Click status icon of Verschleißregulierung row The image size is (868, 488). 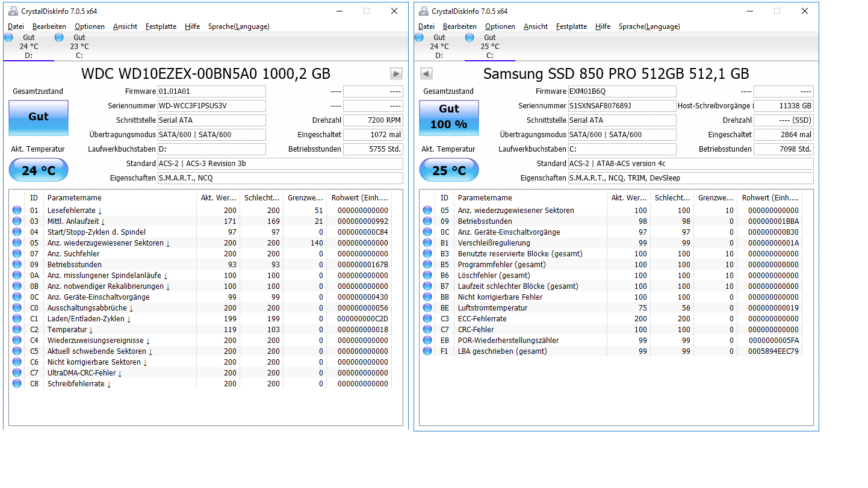pyautogui.click(x=427, y=243)
